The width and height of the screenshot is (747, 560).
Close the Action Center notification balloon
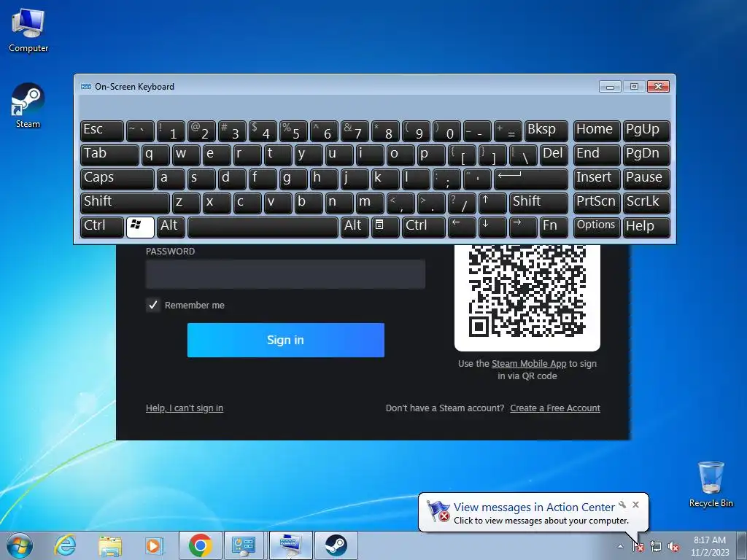(635, 505)
